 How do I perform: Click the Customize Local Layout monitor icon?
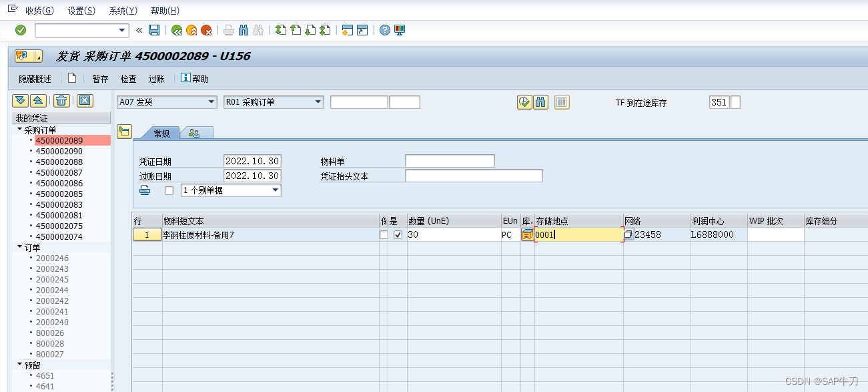(x=400, y=30)
